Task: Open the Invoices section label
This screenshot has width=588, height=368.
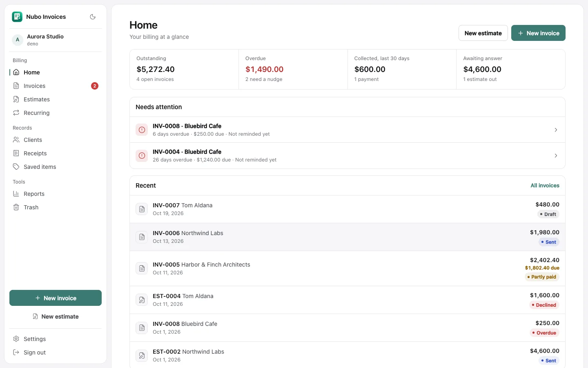Action: coord(35,86)
